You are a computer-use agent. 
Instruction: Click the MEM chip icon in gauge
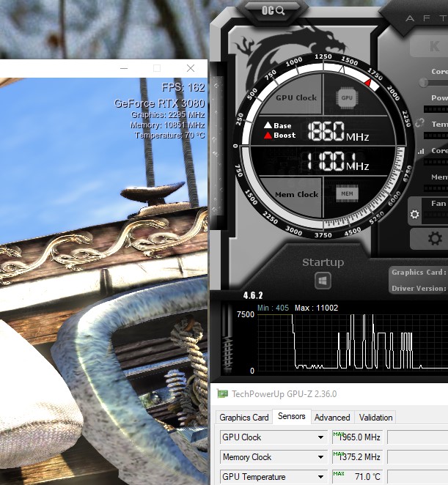(x=347, y=193)
